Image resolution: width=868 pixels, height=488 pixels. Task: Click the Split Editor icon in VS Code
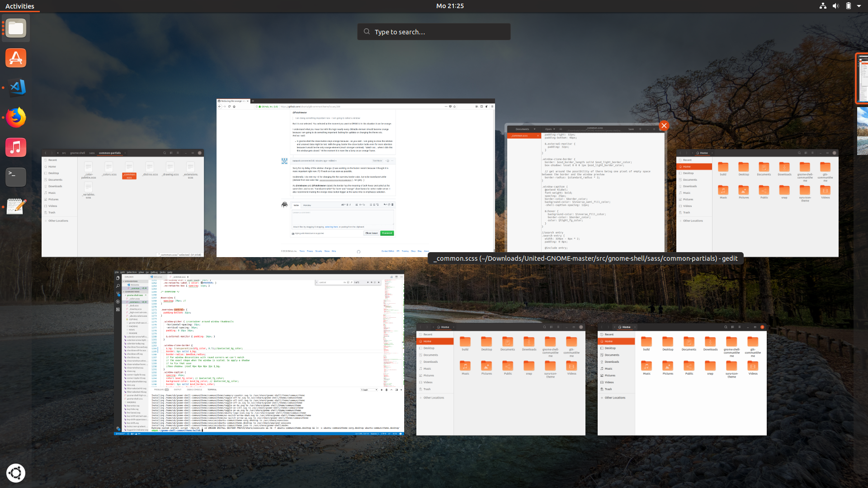click(x=396, y=277)
